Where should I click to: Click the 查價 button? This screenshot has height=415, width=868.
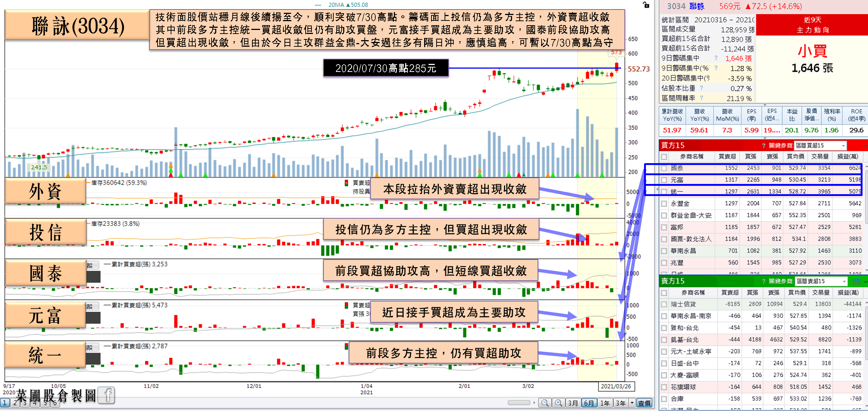tap(644, 403)
